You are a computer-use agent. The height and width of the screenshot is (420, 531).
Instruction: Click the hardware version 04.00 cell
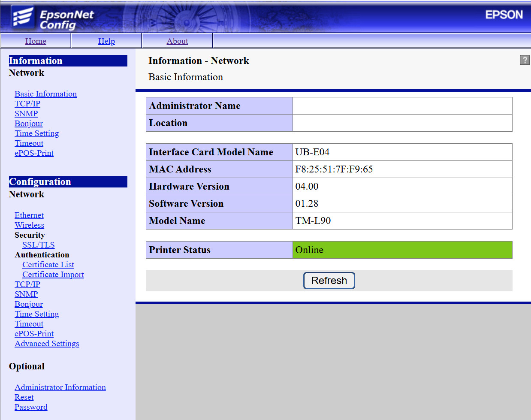pyautogui.click(x=402, y=187)
